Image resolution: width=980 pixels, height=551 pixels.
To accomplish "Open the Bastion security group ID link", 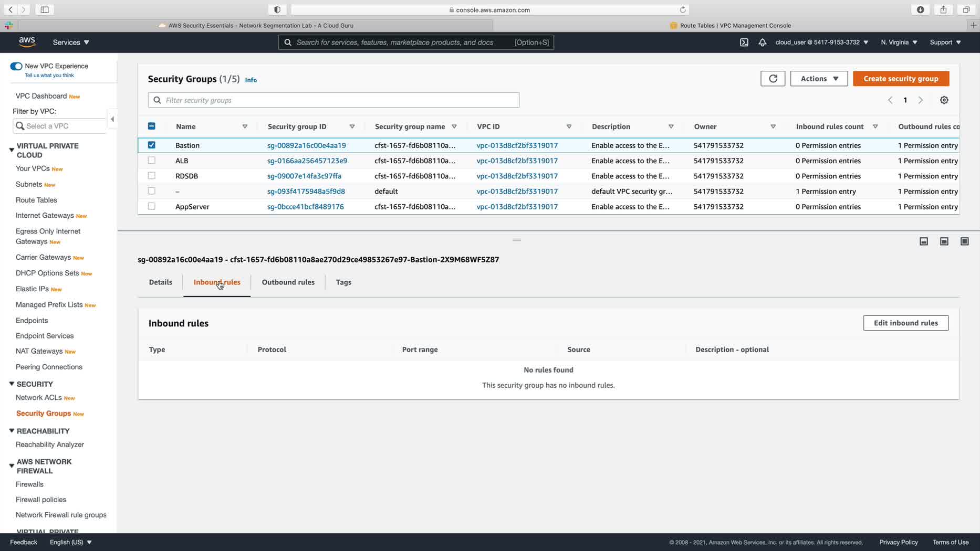I will (306, 145).
